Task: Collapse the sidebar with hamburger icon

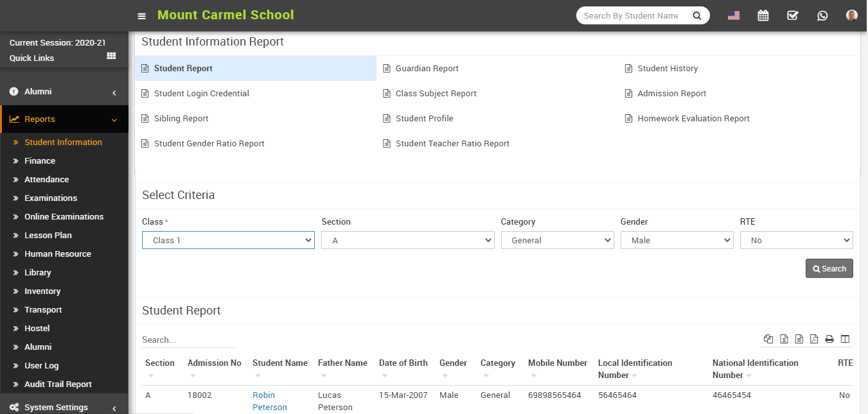Action: tap(141, 15)
